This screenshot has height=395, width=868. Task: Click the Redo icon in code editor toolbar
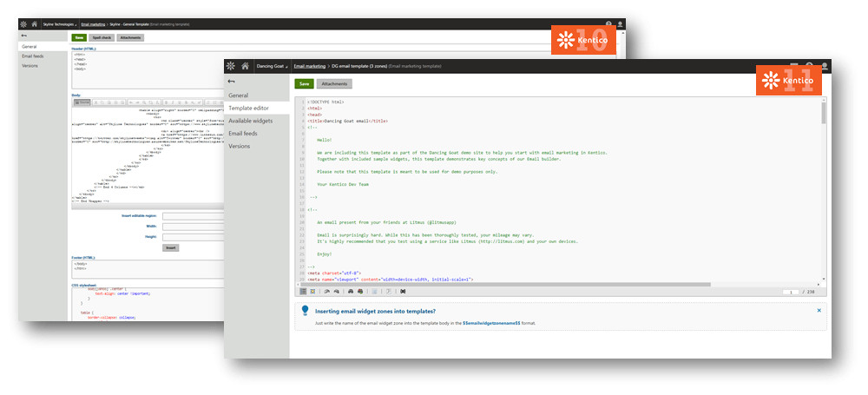click(x=336, y=292)
